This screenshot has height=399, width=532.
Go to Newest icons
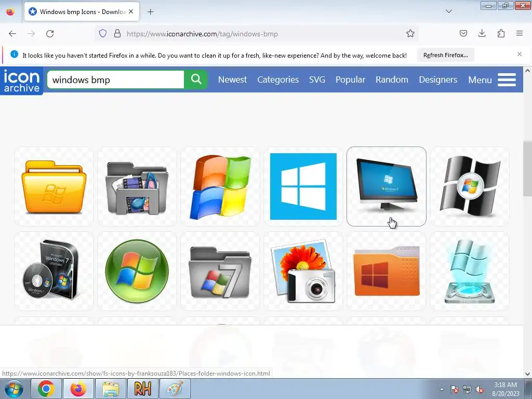click(x=232, y=79)
